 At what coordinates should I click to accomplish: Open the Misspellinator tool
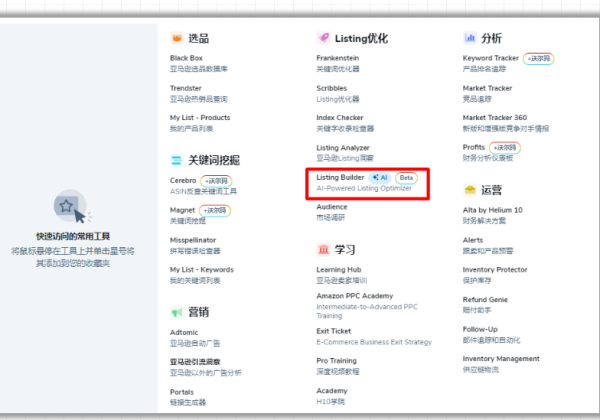point(193,240)
